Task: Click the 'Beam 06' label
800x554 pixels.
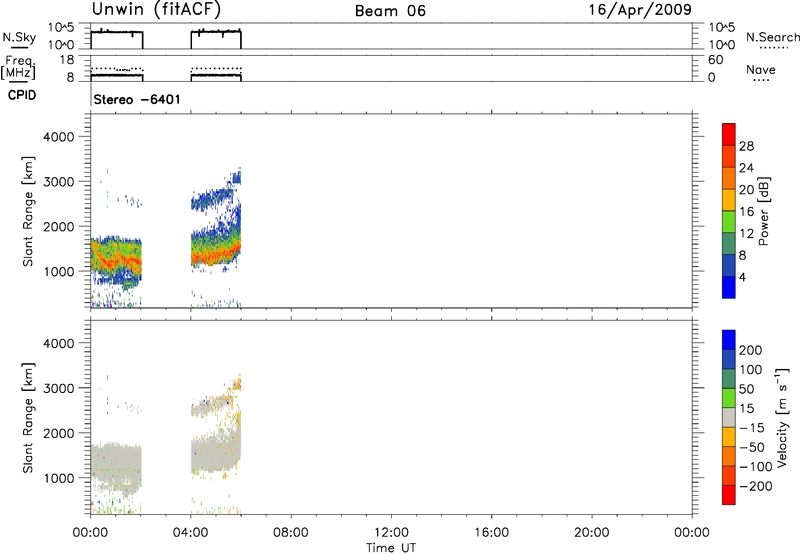Action: pyautogui.click(x=390, y=11)
